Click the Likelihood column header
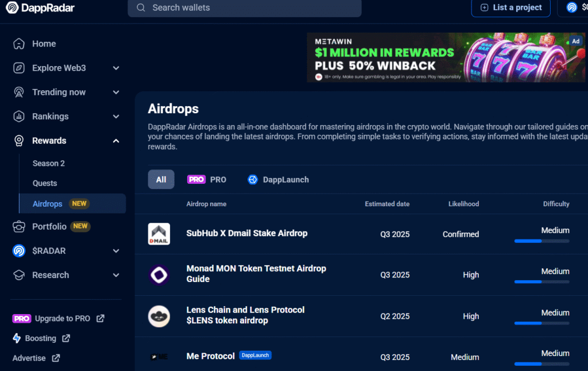This screenshot has width=588, height=371. pos(463,204)
